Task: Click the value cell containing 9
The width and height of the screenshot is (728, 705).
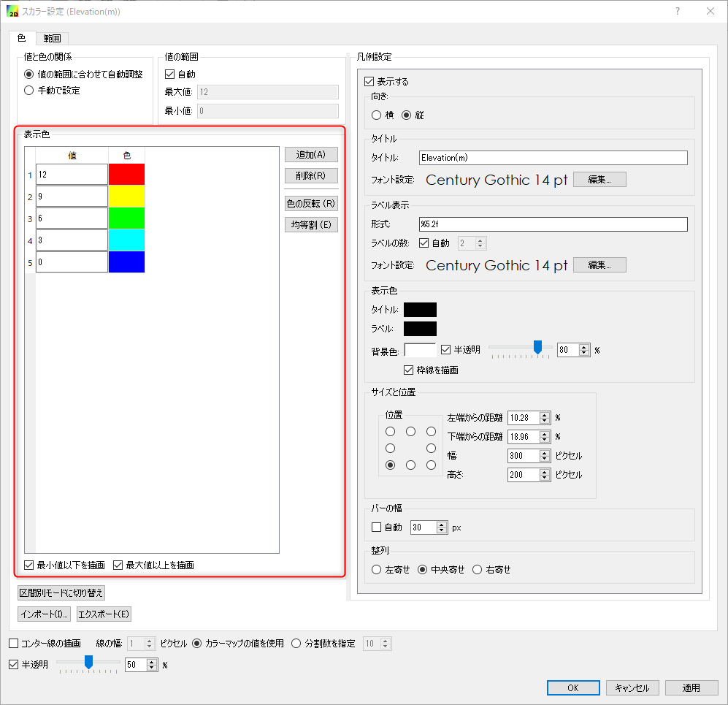Action: [72, 197]
